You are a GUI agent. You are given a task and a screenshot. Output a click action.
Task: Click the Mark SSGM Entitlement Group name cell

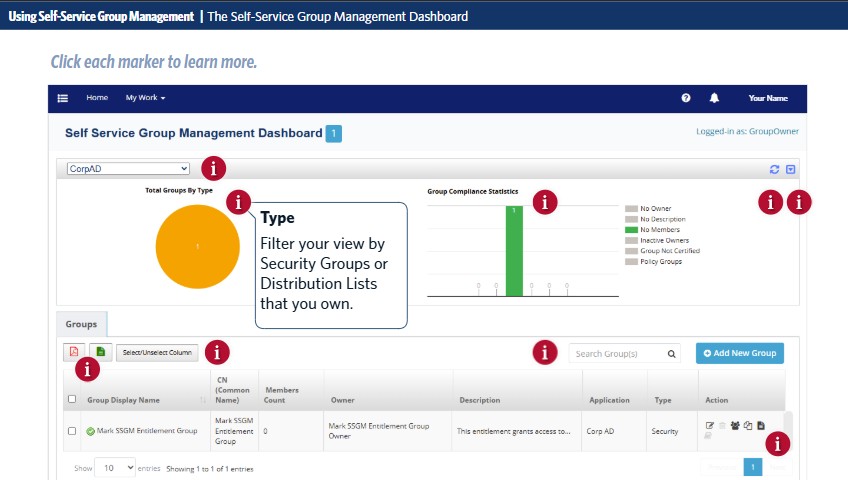coord(147,431)
